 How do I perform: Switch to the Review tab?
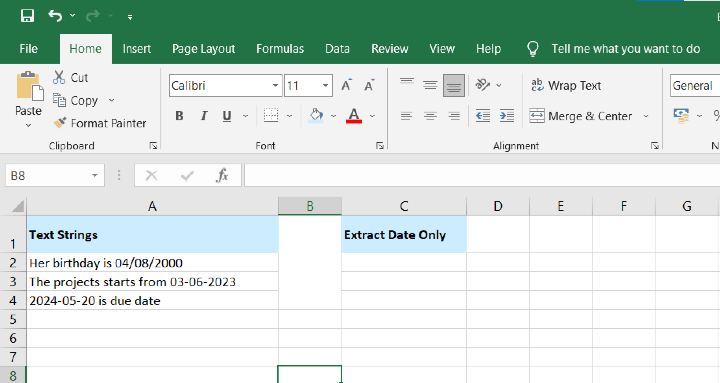[390, 49]
